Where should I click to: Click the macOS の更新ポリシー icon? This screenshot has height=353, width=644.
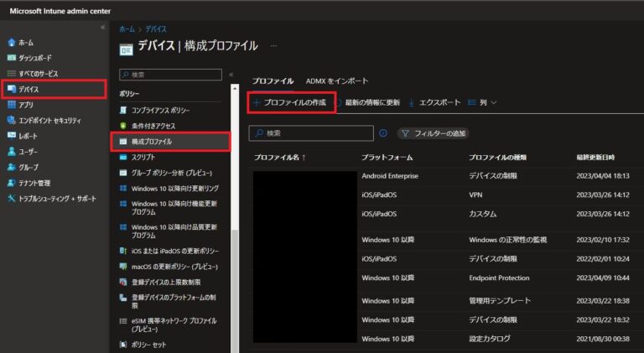122,266
